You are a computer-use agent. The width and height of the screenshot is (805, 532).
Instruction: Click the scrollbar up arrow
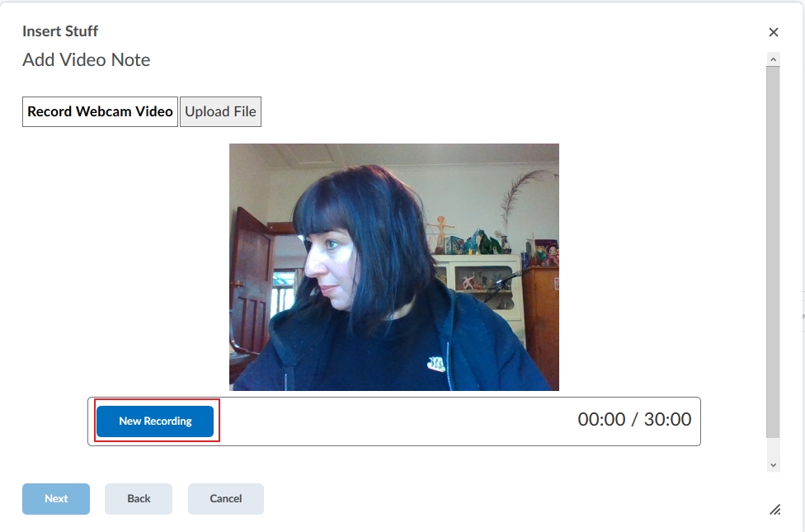click(773, 59)
